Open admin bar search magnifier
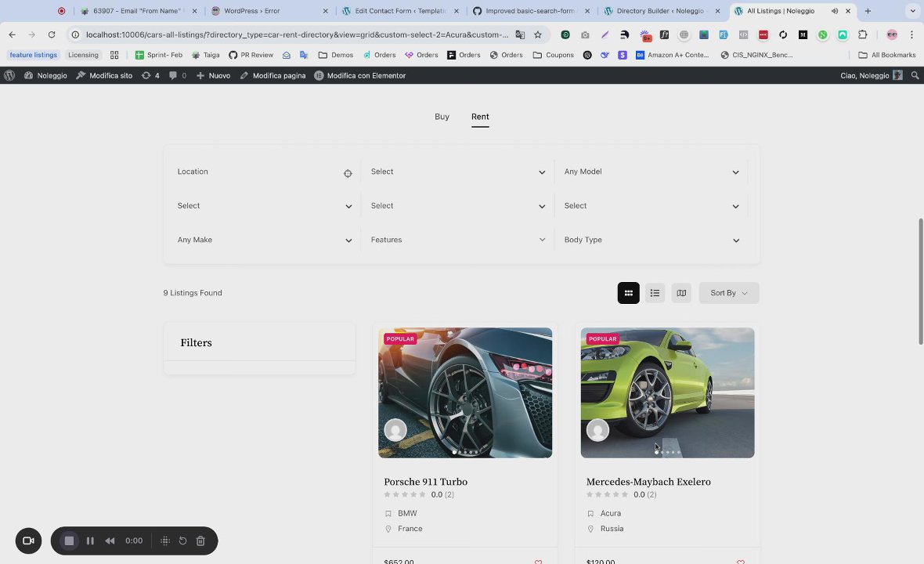 (915, 75)
